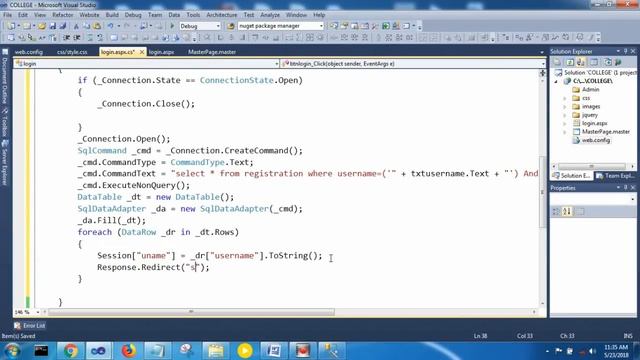Open the command prompt taskbar icon

41,351
